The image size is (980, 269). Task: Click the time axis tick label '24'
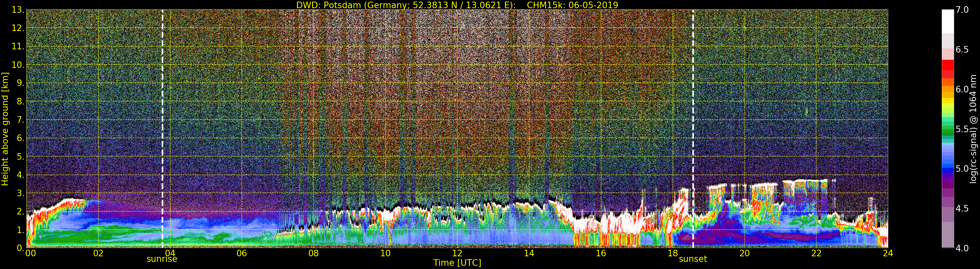888,253
